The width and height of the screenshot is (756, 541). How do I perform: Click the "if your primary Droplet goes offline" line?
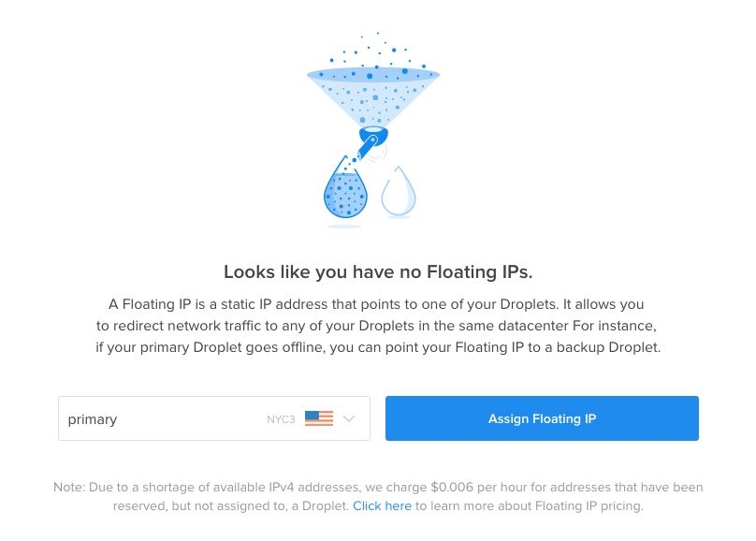[x=378, y=347]
